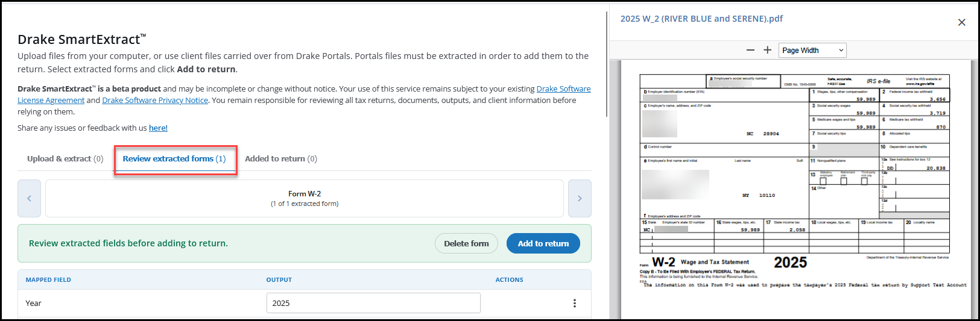The height and width of the screenshot is (321, 980).
Task: Click the left panel vertical scrollbar
Action: pos(608,63)
